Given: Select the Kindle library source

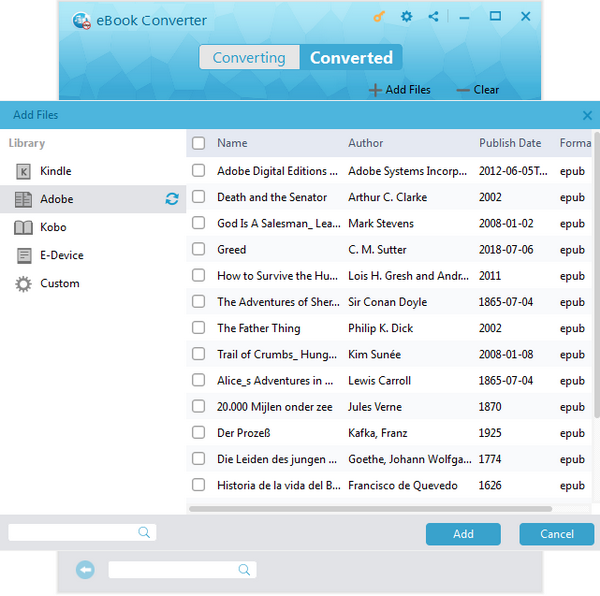Looking at the screenshot, I should tap(55, 171).
